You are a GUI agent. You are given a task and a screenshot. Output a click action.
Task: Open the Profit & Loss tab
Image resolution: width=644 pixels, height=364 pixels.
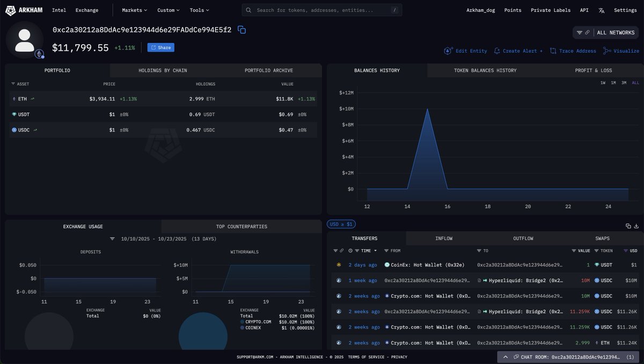[x=593, y=70]
